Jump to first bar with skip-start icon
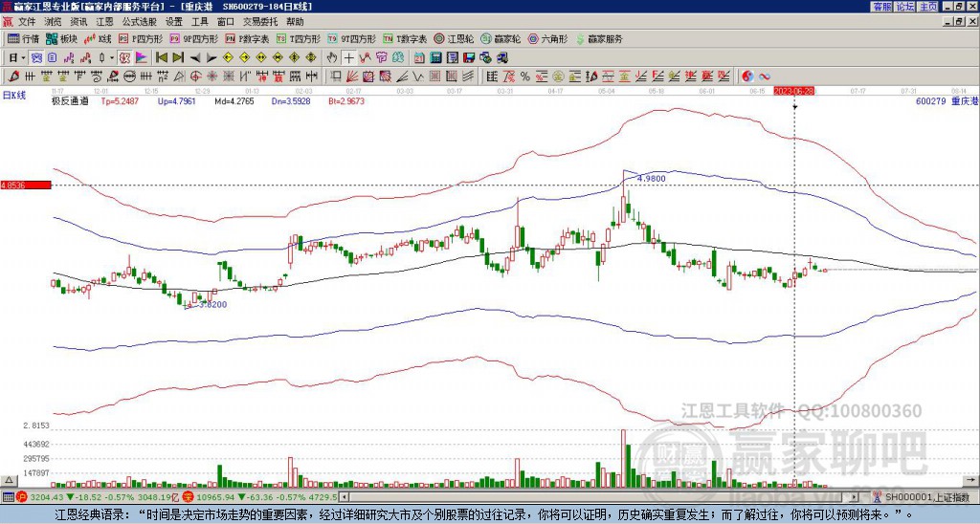This screenshot has height=524, width=980. coord(161,57)
